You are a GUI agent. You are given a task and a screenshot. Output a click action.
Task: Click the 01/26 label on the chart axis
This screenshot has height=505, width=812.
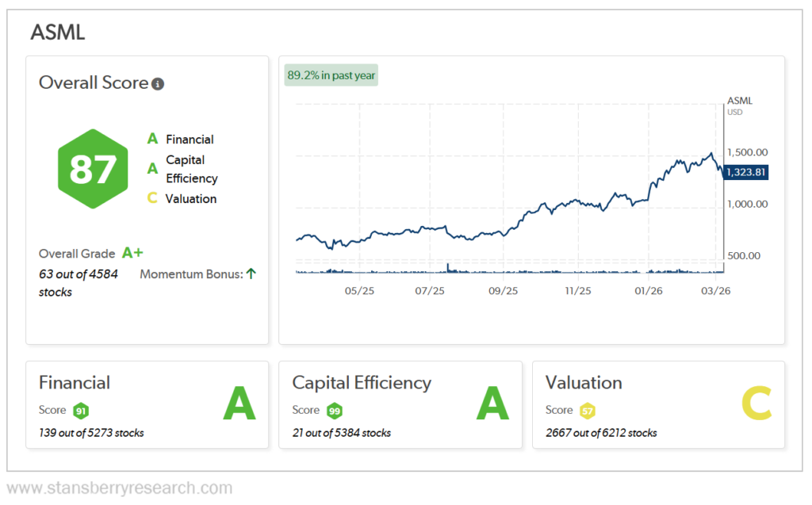pos(649,291)
